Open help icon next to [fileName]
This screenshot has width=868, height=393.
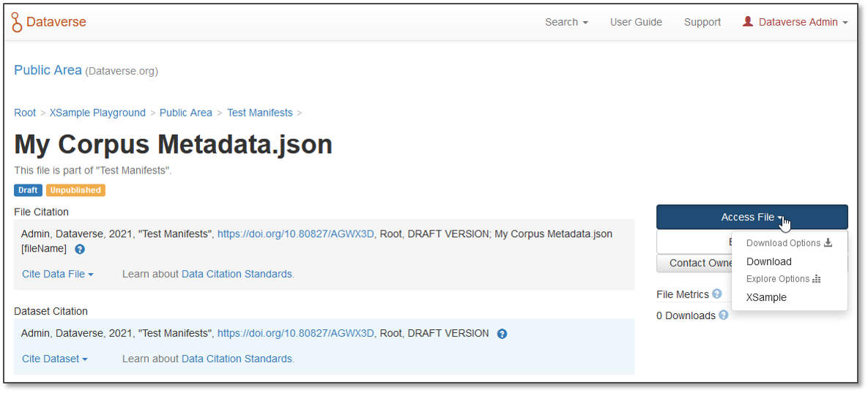[x=80, y=250]
